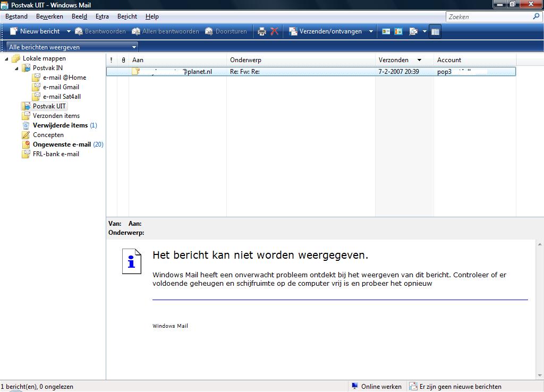Open the e-mail Gmail folder
The height and width of the screenshot is (392, 544).
(x=61, y=87)
